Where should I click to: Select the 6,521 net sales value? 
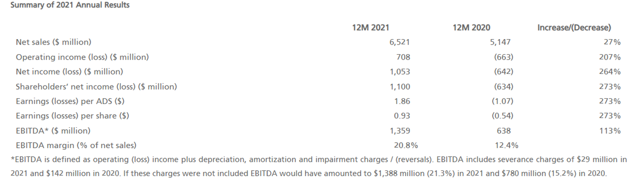400,42
